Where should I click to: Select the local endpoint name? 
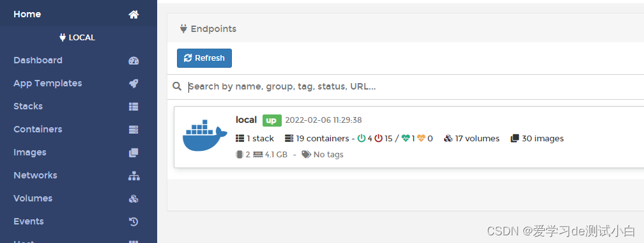coord(246,120)
